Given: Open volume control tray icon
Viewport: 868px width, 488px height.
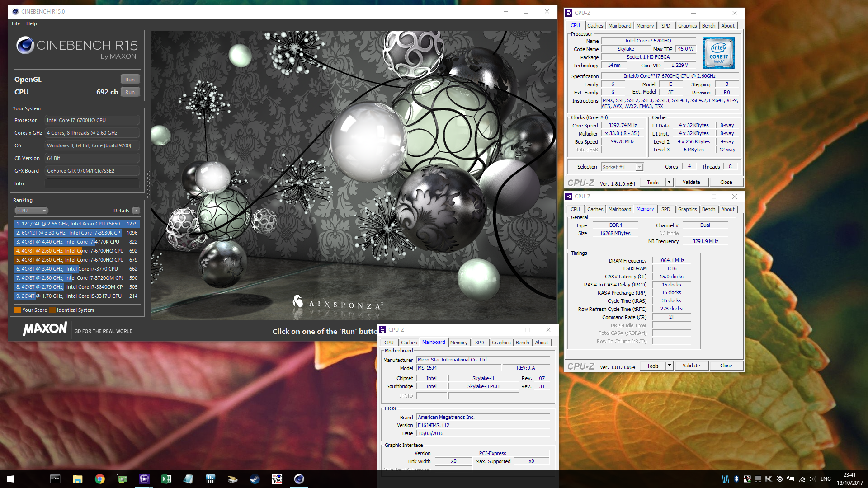Looking at the screenshot, I should click(x=812, y=479).
